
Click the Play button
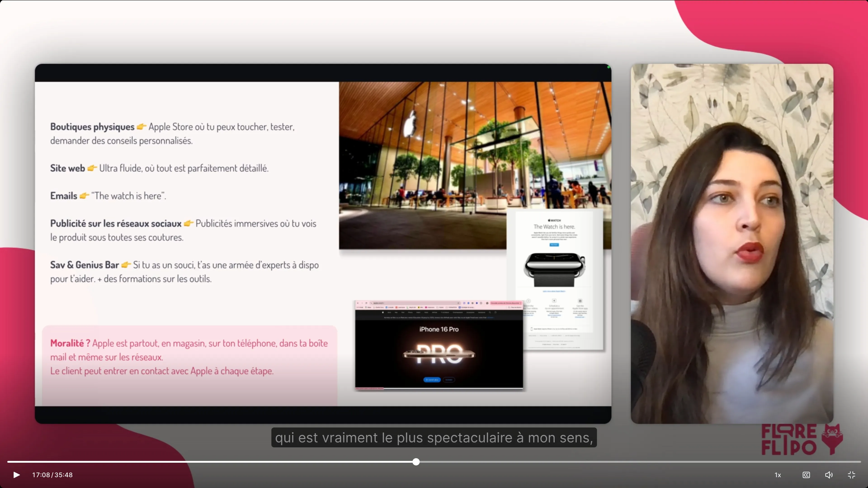(x=16, y=475)
